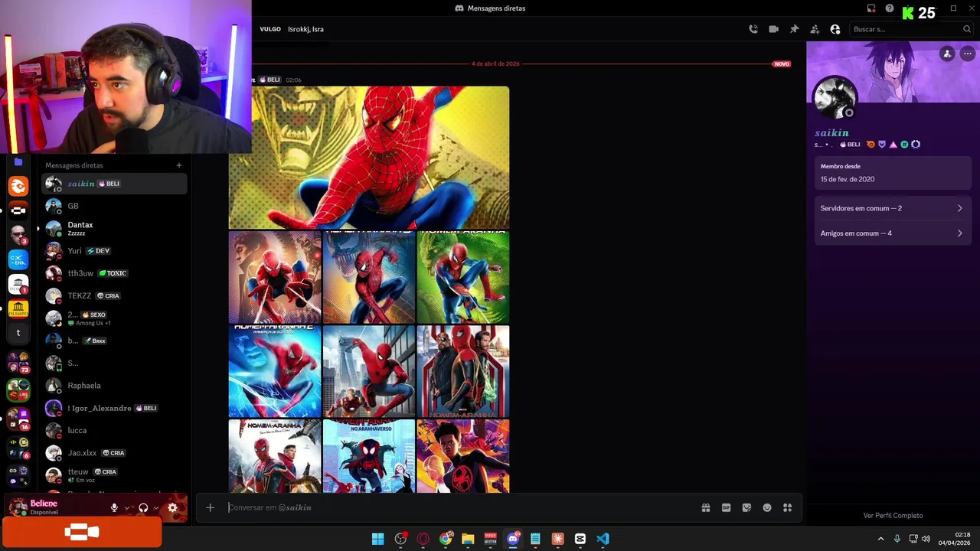The width and height of the screenshot is (980, 551).
Task: Open pinned messages
Action: [794, 29]
